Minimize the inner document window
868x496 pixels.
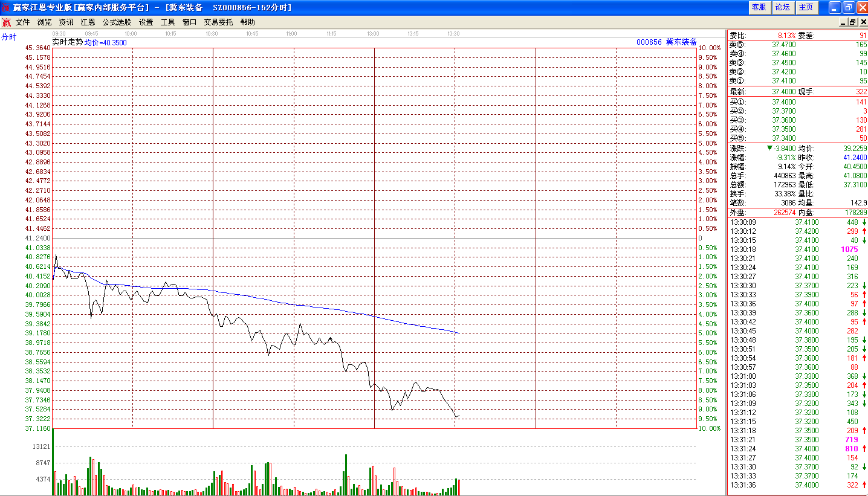(844, 22)
